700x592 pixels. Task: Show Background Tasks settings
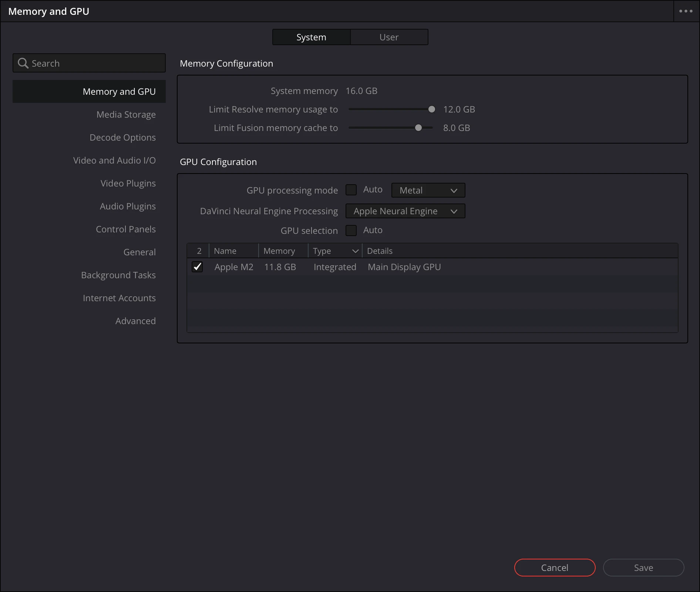coord(118,275)
